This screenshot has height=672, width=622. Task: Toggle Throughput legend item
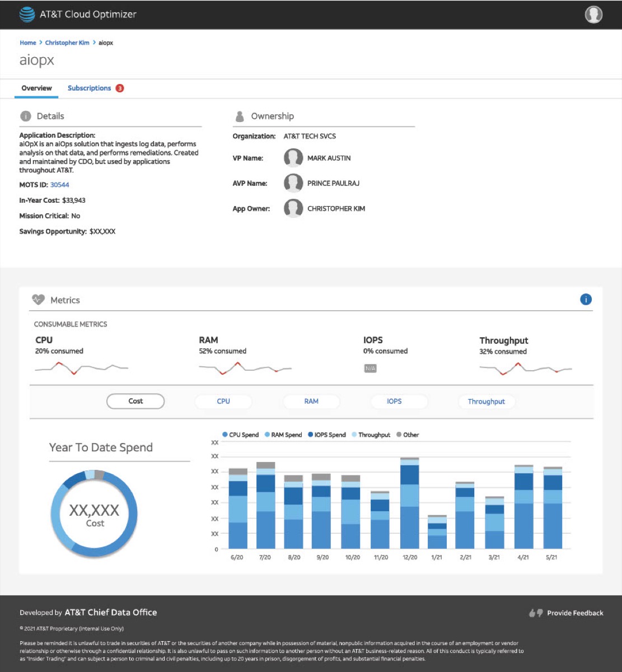point(371,435)
